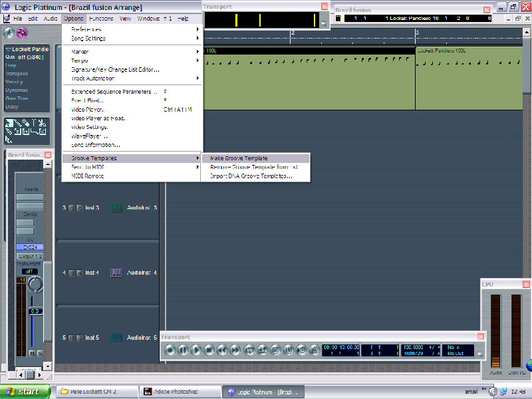This screenshot has width=532, height=399.
Task: Stop playback using the Transport Stop button
Action: click(x=209, y=350)
